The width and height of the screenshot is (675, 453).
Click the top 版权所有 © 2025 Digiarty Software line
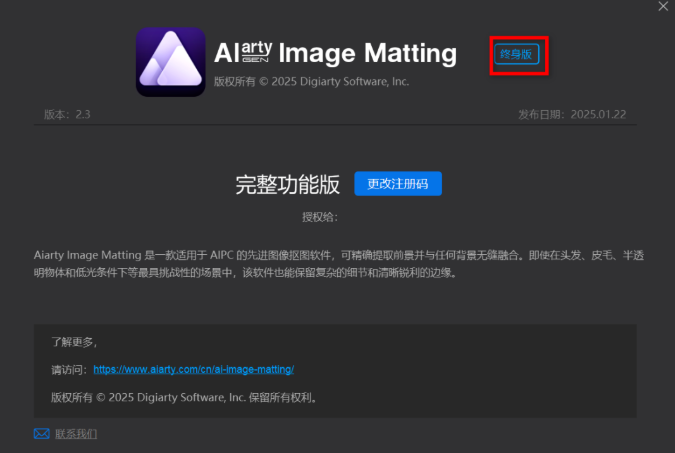tap(311, 82)
